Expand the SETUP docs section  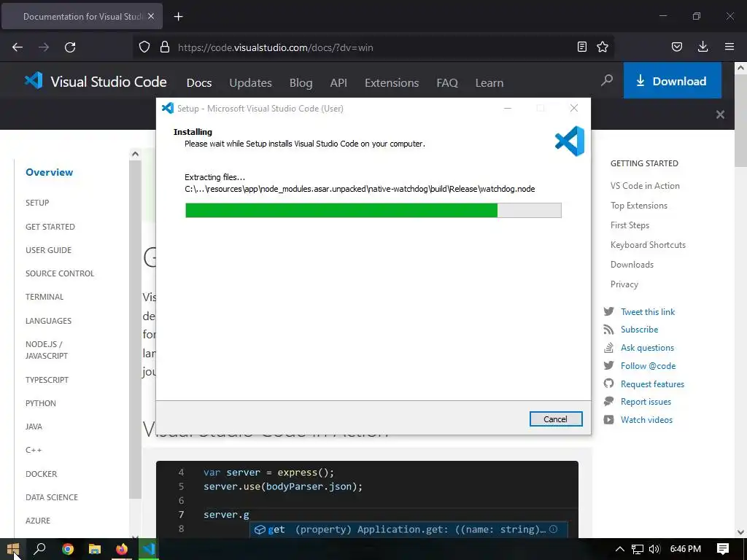pyautogui.click(x=37, y=203)
